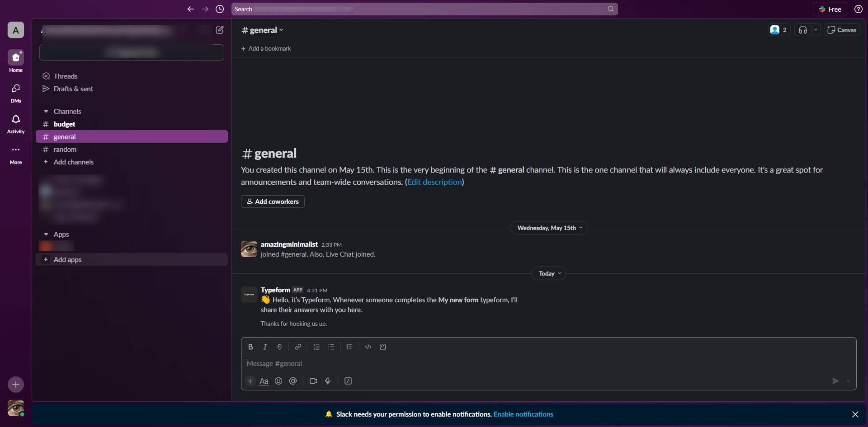
Task: Open the Typeform app avatar
Action: [x=249, y=295]
